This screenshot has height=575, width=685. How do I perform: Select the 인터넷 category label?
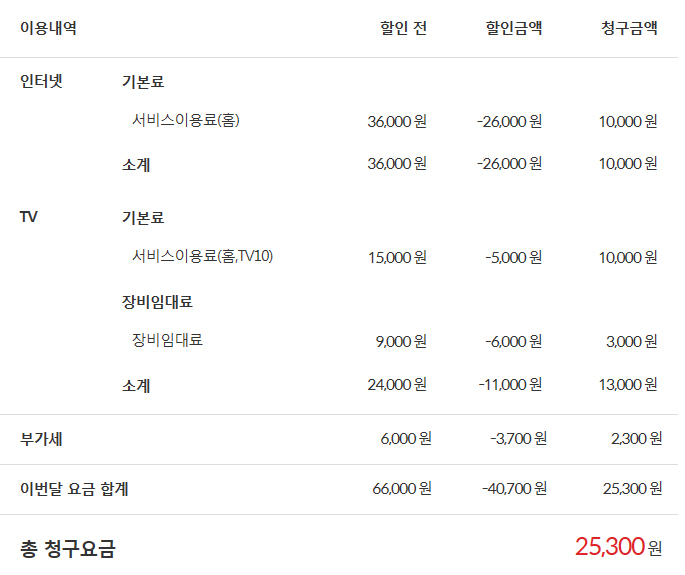[42, 82]
